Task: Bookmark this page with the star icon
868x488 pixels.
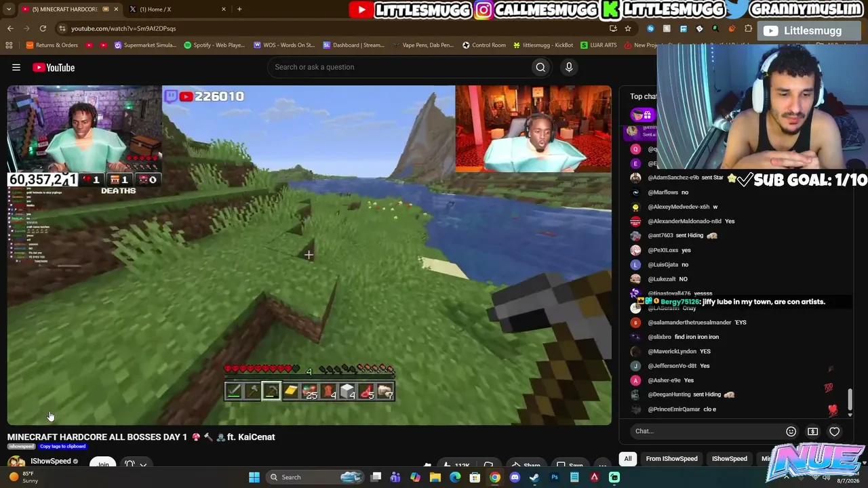Action: [x=628, y=28]
